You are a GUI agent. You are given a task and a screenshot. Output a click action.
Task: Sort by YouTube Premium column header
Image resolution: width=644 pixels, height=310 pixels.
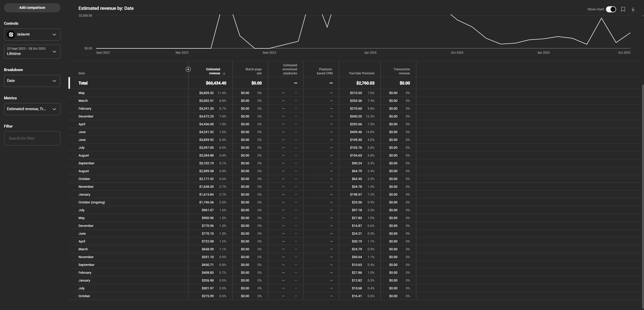(361, 73)
